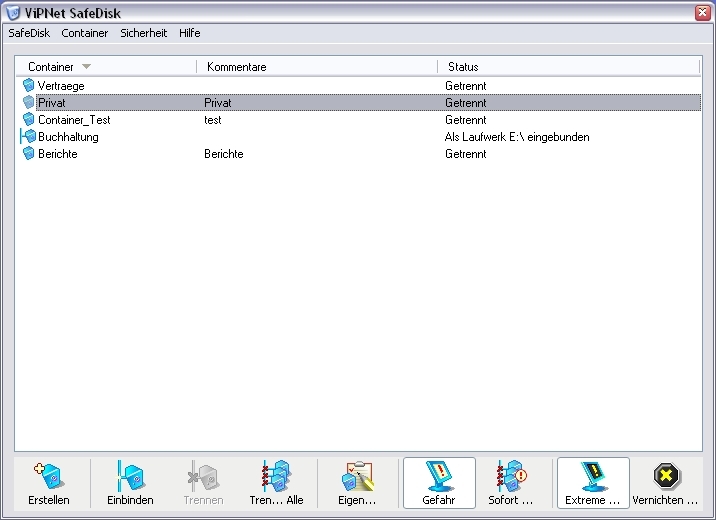
Task: Open the SafeDisk menu
Action: [x=29, y=33]
